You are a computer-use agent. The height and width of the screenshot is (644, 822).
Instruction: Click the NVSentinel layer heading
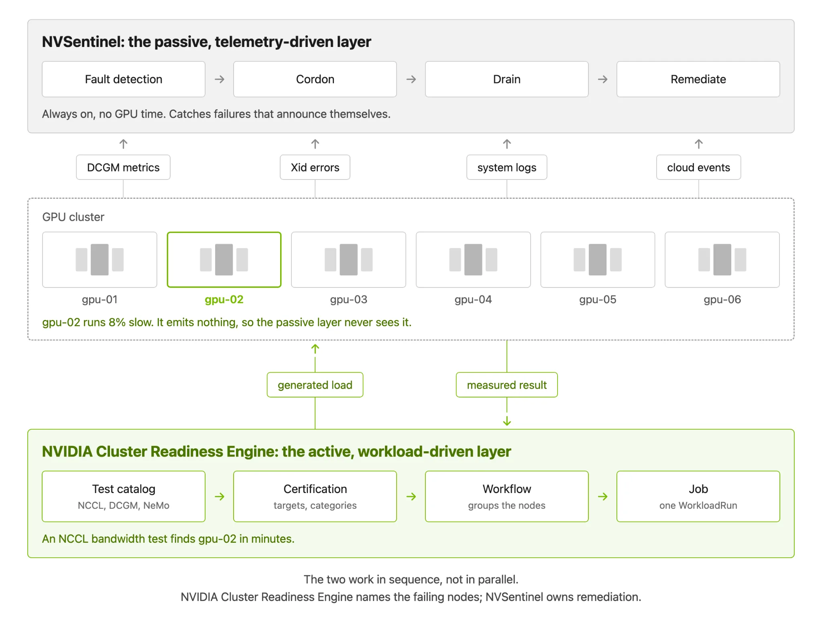click(x=206, y=42)
